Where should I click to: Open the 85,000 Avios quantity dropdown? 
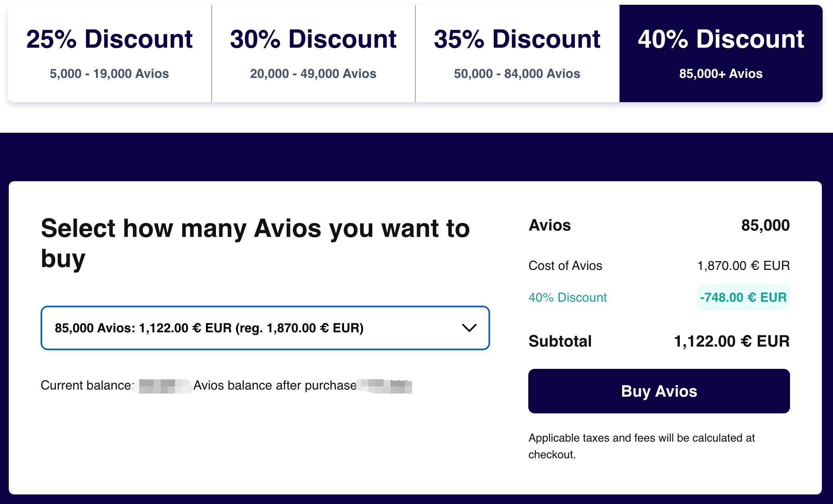[265, 328]
